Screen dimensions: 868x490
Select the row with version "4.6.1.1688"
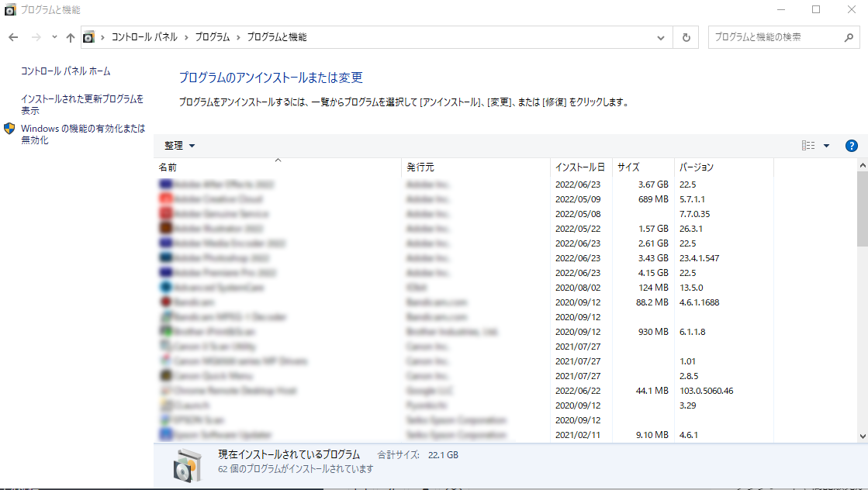click(x=464, y=302)
